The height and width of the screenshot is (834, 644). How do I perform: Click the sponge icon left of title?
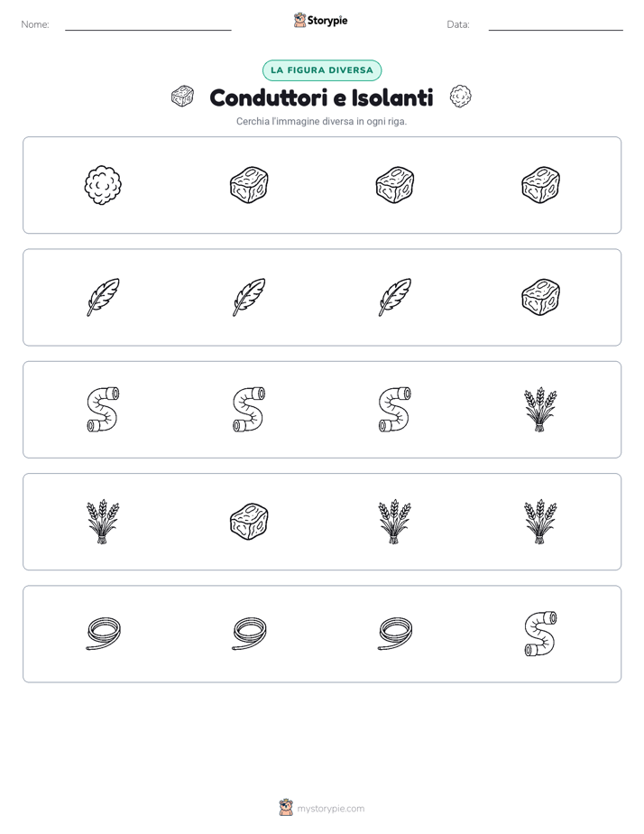[x=182, y=97]
